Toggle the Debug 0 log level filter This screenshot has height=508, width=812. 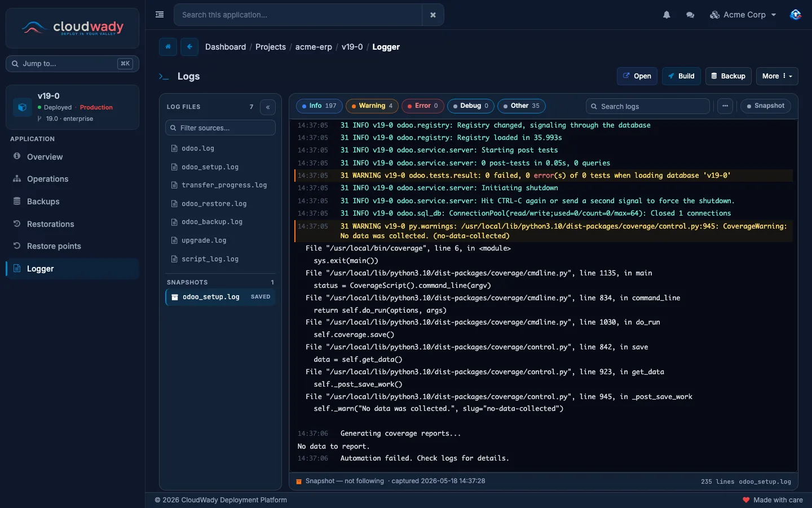tap(471, 106)
